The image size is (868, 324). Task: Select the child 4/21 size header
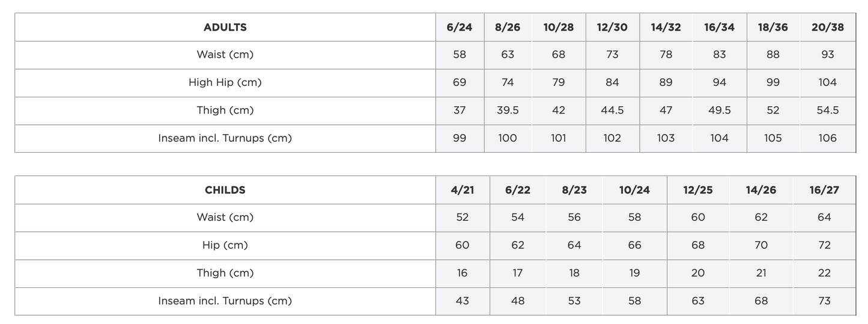pyautogui.click(x=462, y=190)
